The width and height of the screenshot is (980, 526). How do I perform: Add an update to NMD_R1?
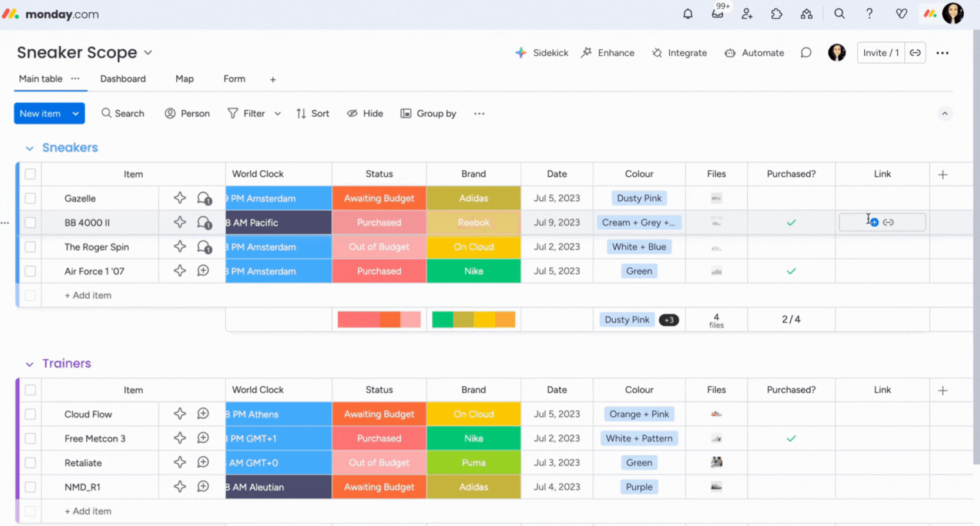pyautogui.click(x=203, y=487)
